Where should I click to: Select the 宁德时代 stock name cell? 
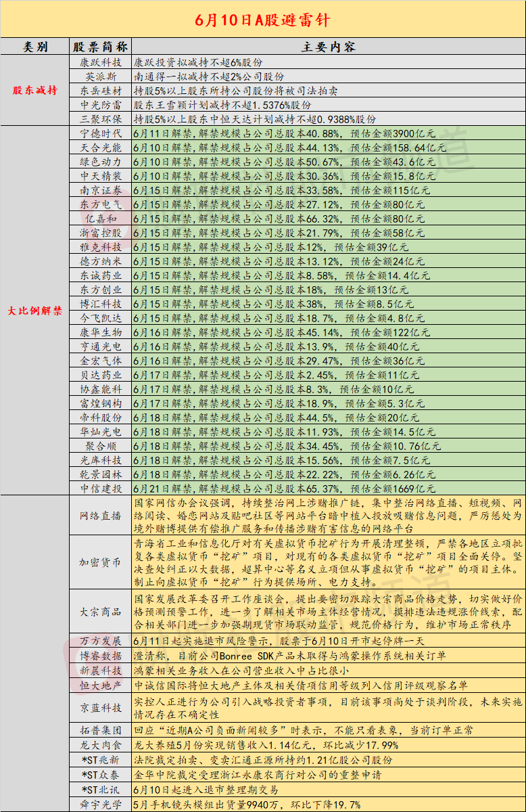pyautogui.click(x=101, y=133)
